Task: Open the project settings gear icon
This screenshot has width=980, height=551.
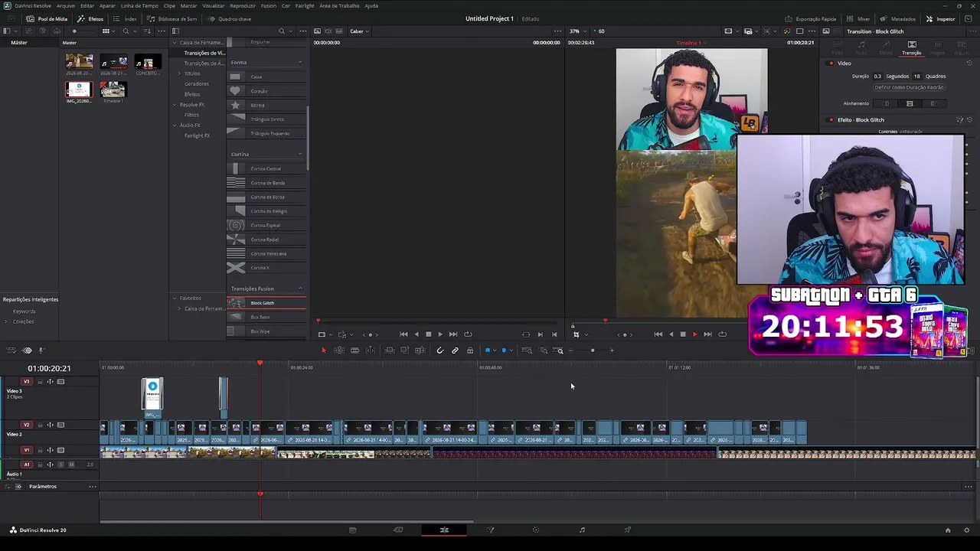Action: pyautogui.click(x=967, y=530)
